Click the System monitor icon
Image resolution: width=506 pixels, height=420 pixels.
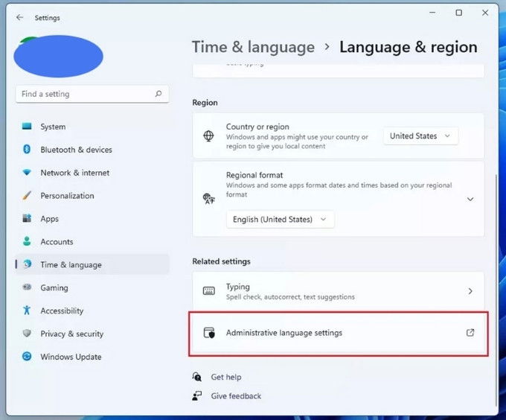click(x=27, y=127)
